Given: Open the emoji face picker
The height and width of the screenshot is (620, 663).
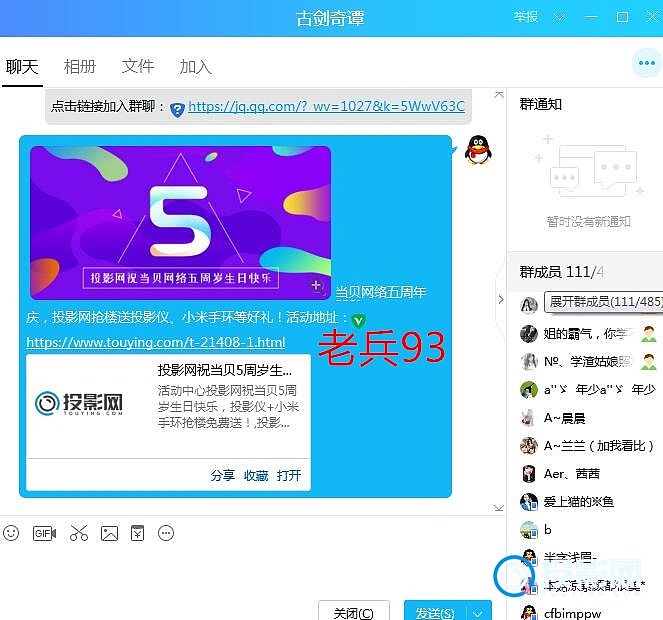Looking at the screenshot, I should [x=11, y=533].
